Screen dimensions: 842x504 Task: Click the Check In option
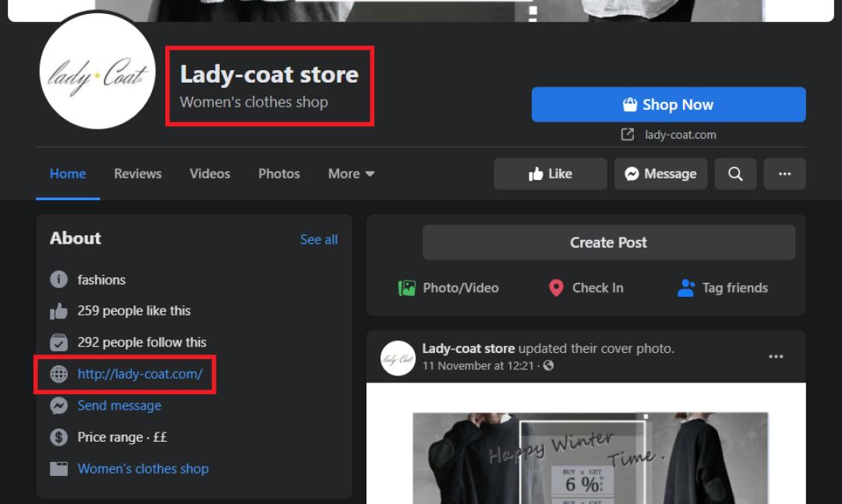coord(586,288)
